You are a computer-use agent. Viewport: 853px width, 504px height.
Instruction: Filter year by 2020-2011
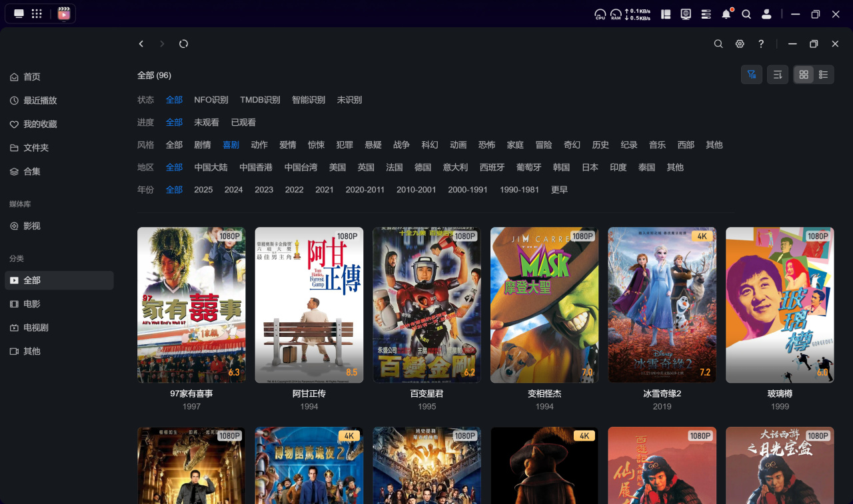pyautogui.click(x=365, y=190)
